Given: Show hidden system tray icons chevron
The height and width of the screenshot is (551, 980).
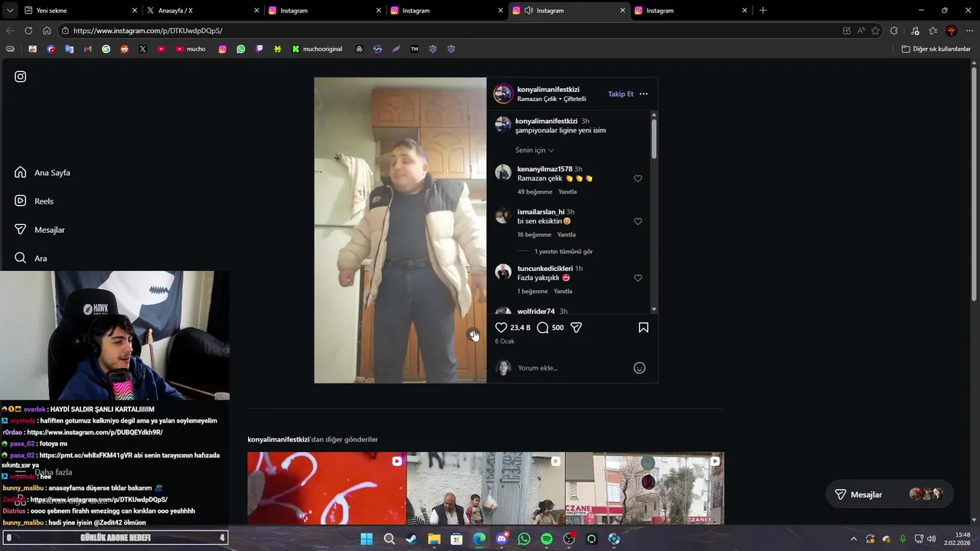Looking at the screenshot, I should pyautogui.click(x=853, y=539).
